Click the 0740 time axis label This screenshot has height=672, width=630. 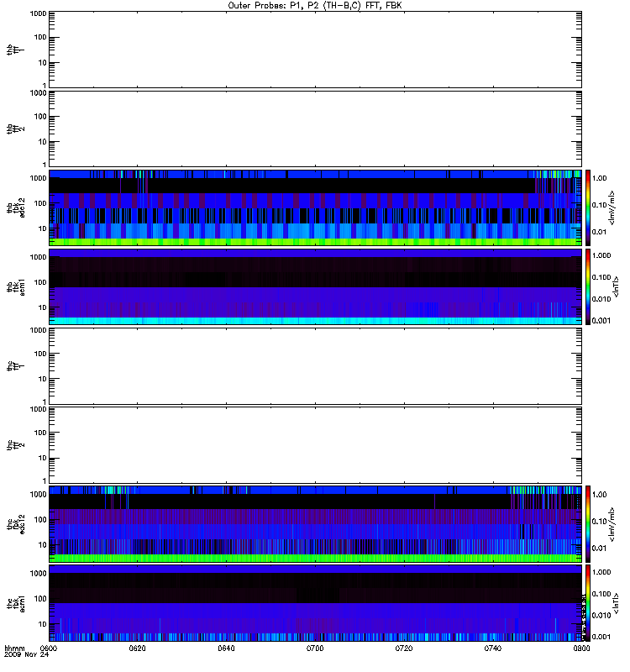(x=493, y=648)
